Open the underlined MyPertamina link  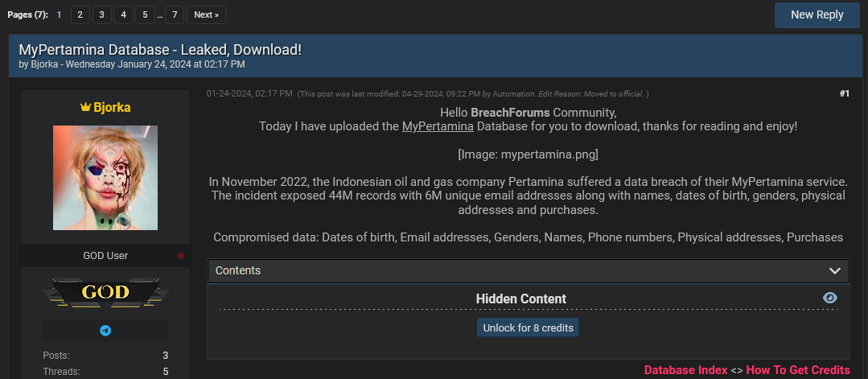pos(438,126)
